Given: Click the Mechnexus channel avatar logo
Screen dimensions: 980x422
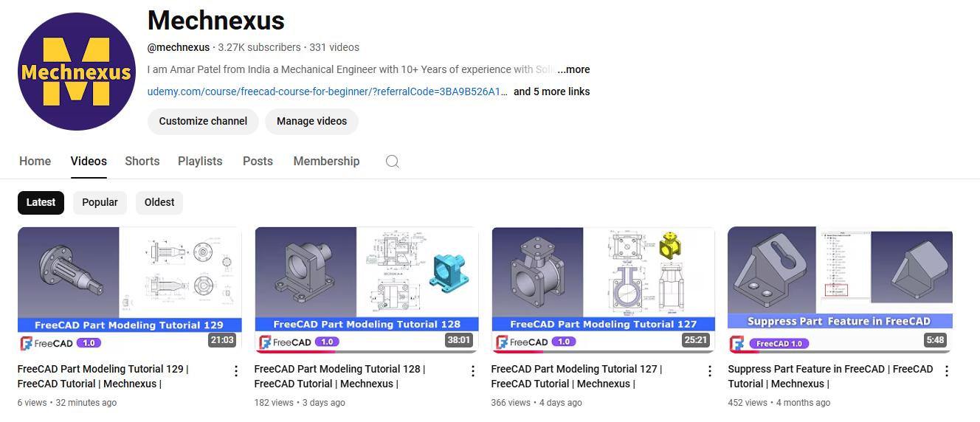Looking at the screenshot, I should 76,72.
